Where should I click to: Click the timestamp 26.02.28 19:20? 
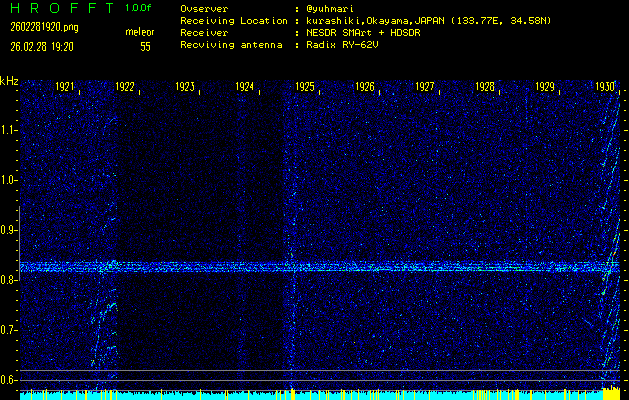coord(42,47)
